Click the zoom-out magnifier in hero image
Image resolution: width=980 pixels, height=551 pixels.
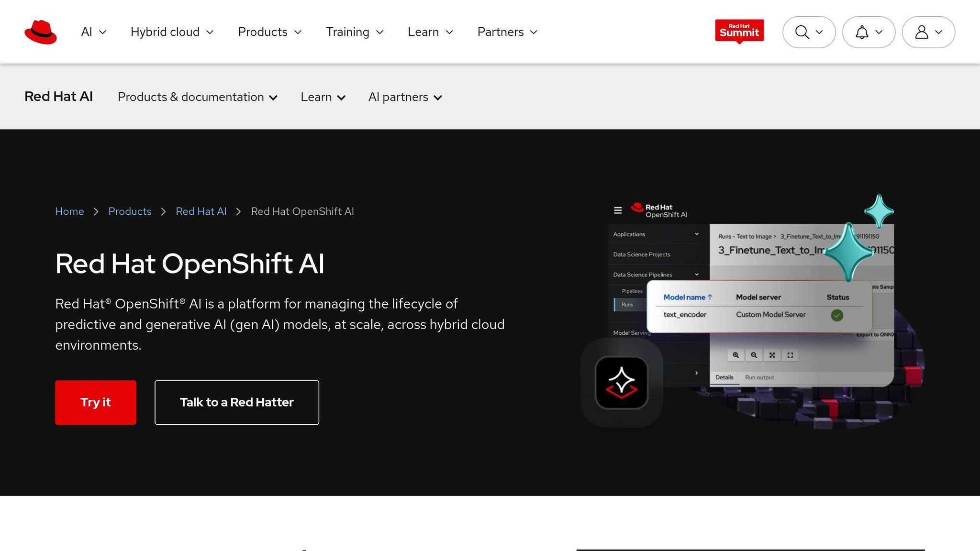click(754, 355)
